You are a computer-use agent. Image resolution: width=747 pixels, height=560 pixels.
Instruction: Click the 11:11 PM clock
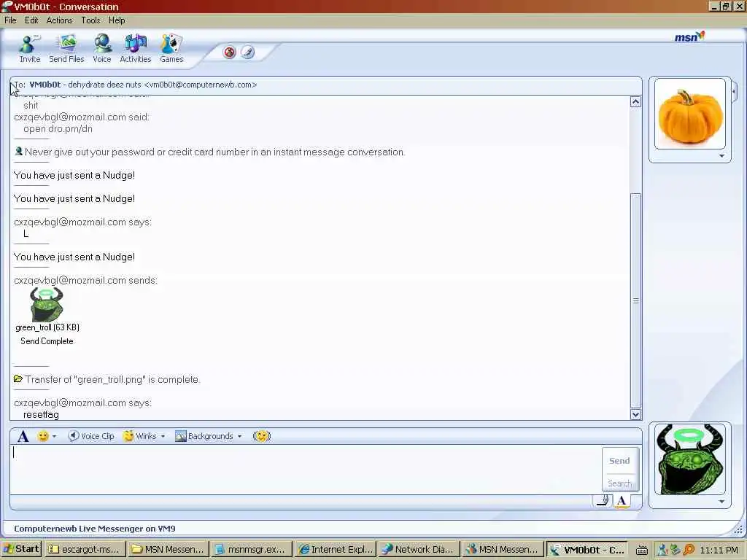[719, 550]
